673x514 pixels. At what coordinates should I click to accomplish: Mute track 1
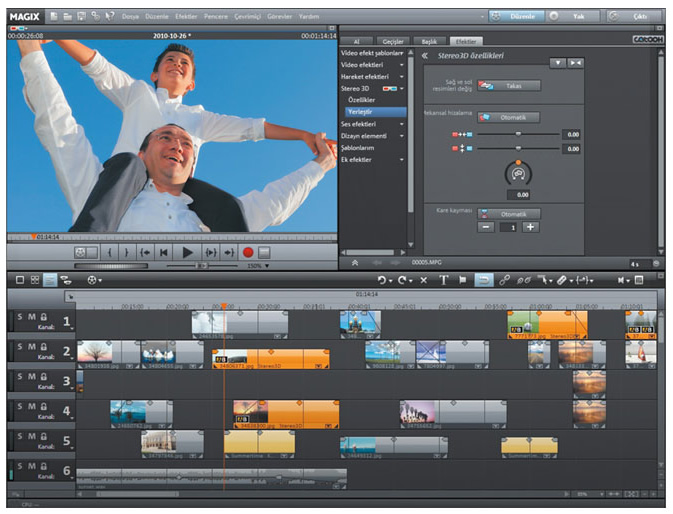click(x=32, y=317)
